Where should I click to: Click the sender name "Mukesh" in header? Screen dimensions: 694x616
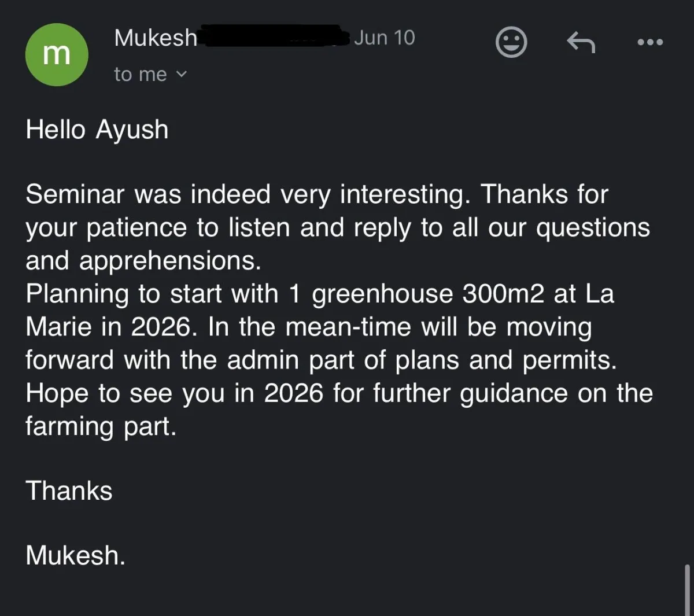point(156,38)
